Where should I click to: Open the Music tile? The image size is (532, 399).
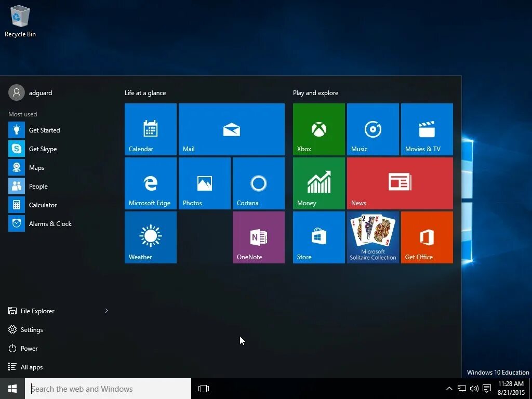[373, 129]
